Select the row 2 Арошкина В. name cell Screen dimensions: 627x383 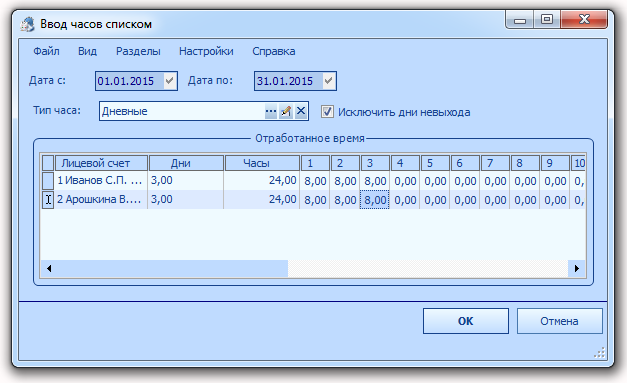(x=101, y=199)
